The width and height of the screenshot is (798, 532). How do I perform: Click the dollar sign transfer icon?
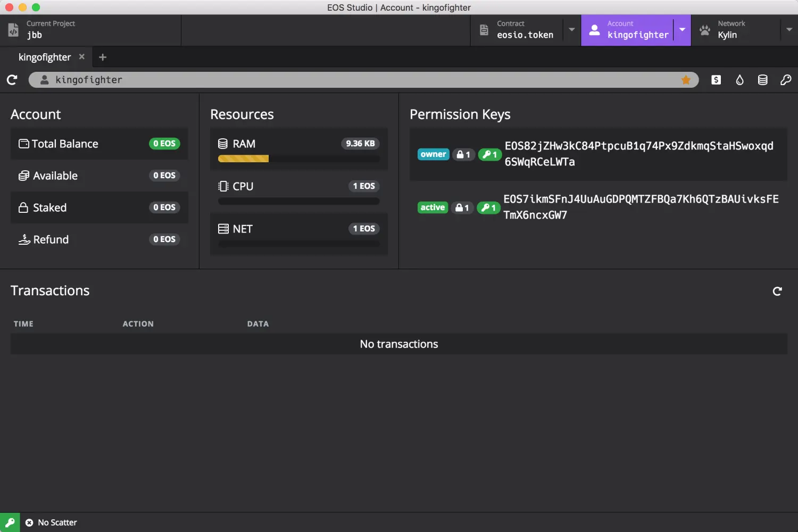click(716, 80)
